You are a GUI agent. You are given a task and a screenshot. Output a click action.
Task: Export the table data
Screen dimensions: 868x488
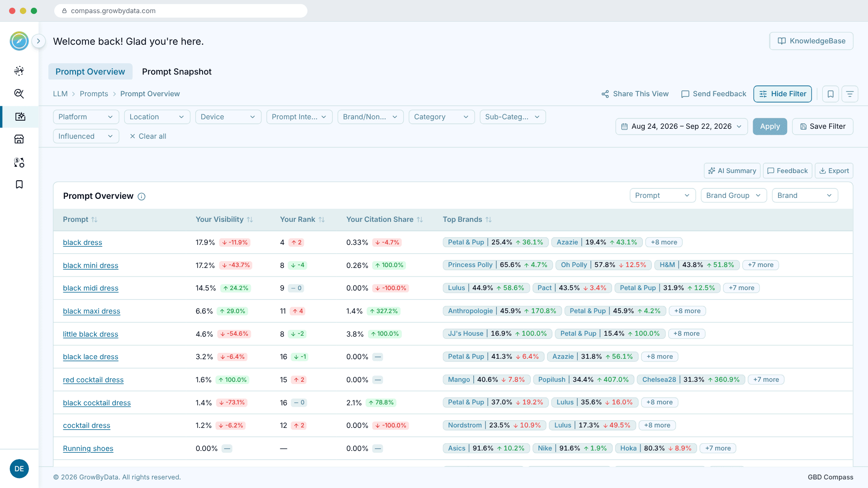834,171
